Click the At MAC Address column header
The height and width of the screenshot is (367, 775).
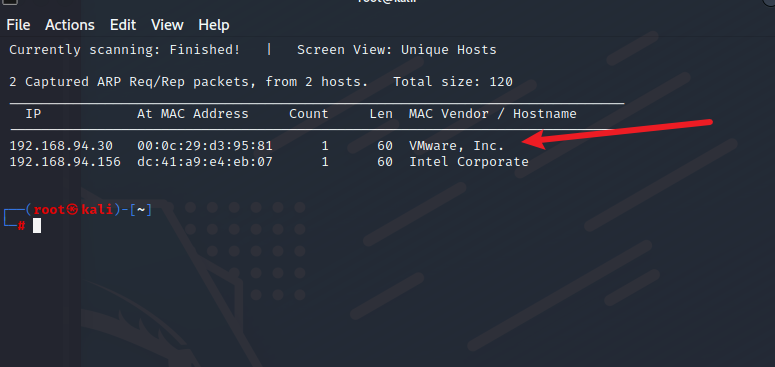point(193,114)
